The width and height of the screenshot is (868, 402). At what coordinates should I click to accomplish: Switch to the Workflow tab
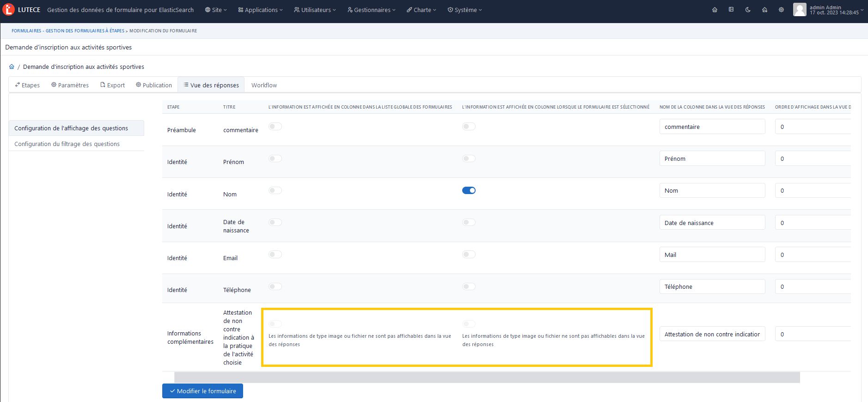pos(264,85)
